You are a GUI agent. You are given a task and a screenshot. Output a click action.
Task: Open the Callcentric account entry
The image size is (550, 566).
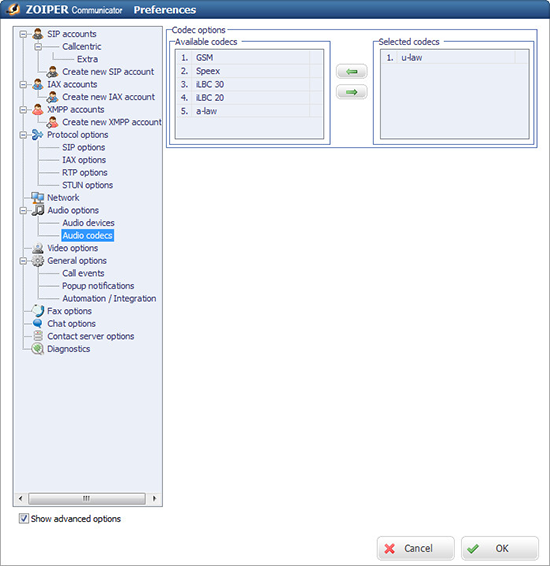coord(82,47)
